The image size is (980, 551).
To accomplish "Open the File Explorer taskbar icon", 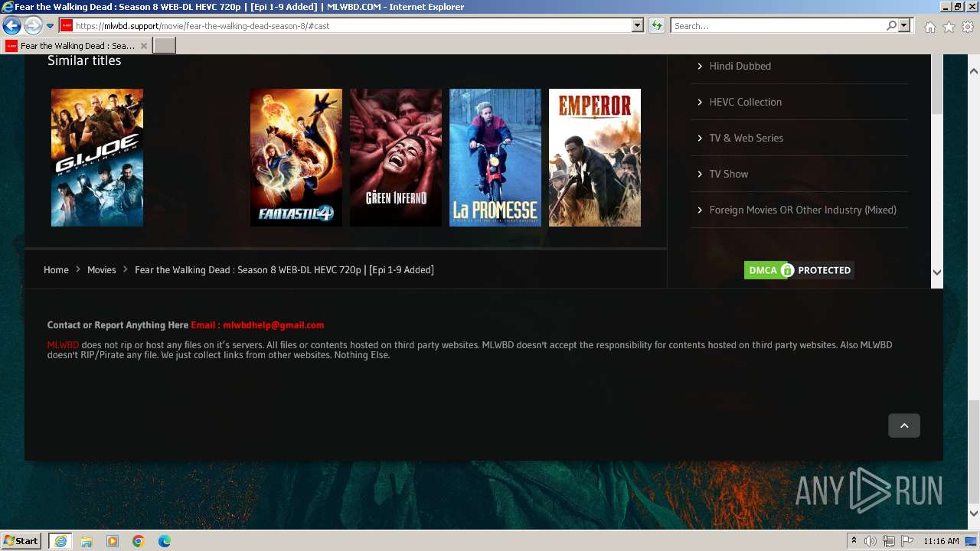I will point(87,541).
